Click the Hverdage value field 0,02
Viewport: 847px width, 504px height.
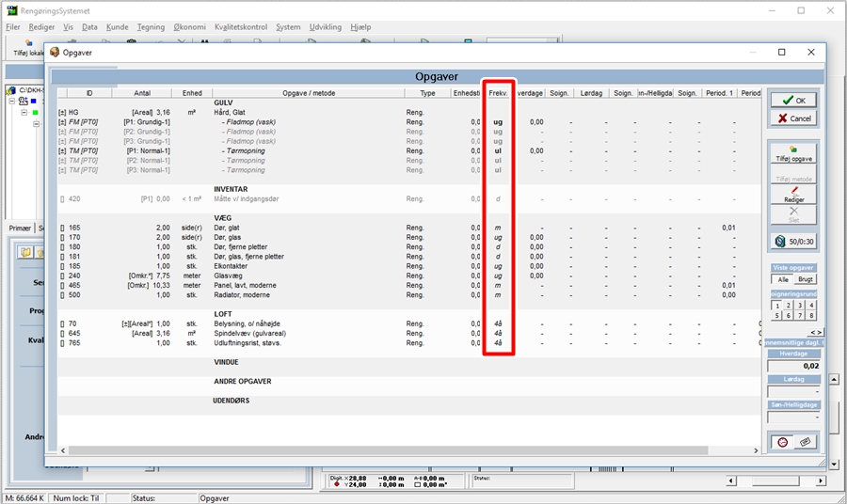[793, 366]
